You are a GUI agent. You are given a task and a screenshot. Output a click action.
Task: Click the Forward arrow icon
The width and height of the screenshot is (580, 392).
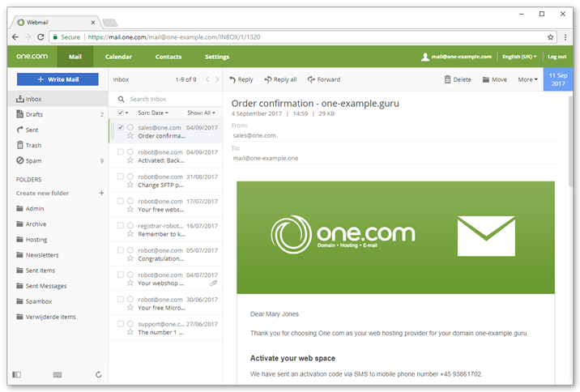[311, 79]
